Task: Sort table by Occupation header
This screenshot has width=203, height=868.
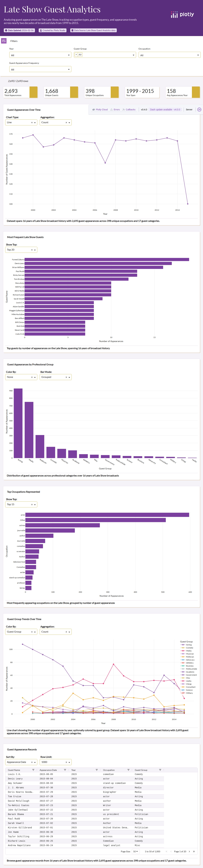Action: (x=109, y=770)
